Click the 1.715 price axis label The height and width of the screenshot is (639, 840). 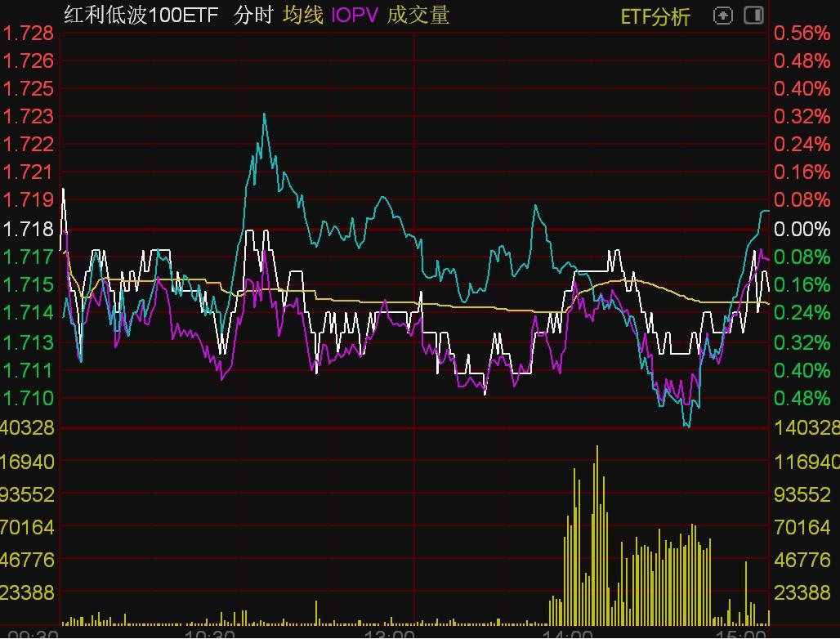pos(29,284)
